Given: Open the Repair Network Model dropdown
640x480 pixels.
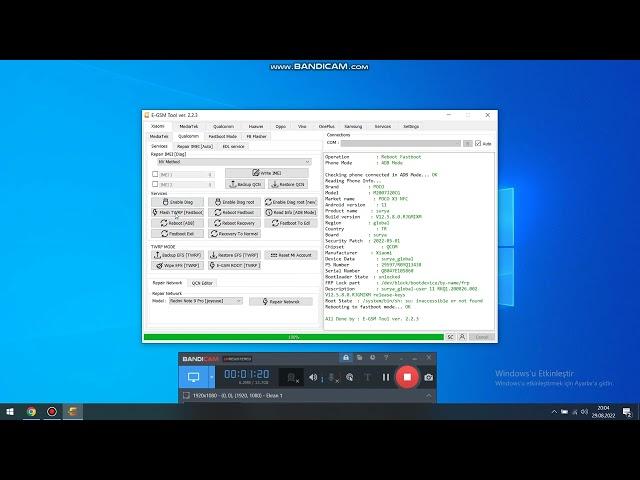Looking at the screenshot, I should 206,301.
